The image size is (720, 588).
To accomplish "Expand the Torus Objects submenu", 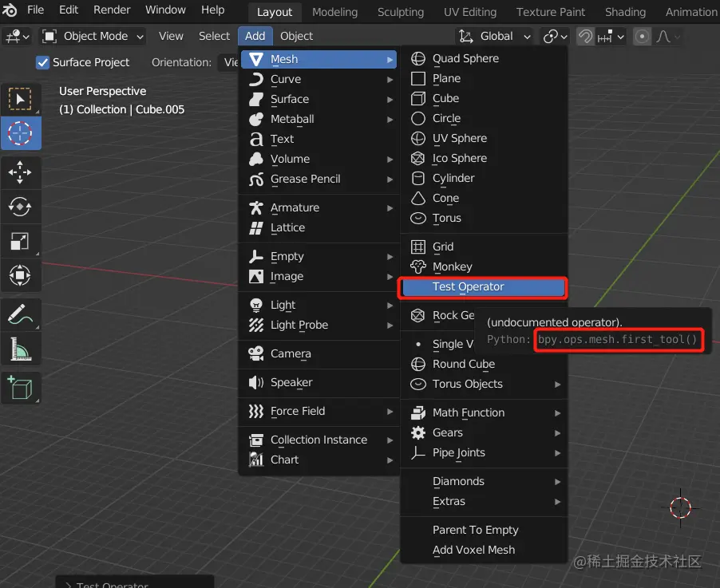I will point(484,384).
